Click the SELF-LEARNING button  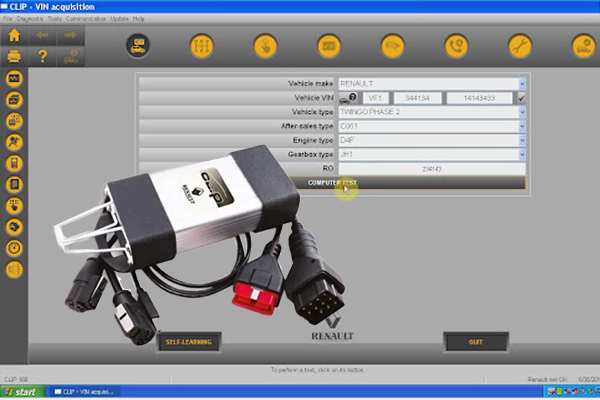click(188, 342)
